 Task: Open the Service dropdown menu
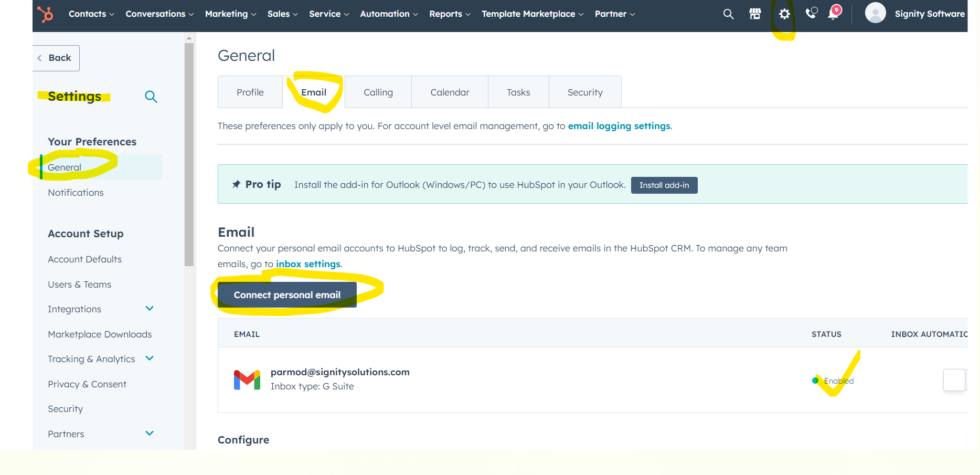(x=329, y=14)
